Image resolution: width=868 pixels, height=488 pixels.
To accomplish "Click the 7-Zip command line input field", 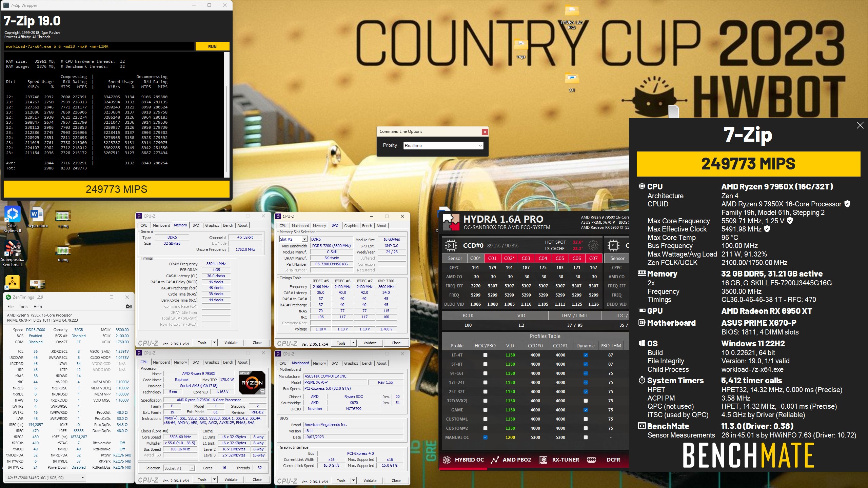I will pos(99,46).
